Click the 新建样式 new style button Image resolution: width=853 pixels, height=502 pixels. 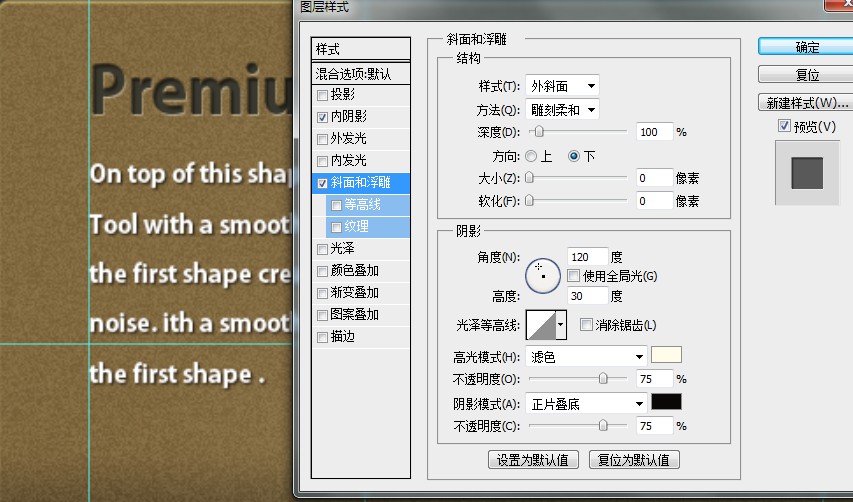[x=807, y=102]
